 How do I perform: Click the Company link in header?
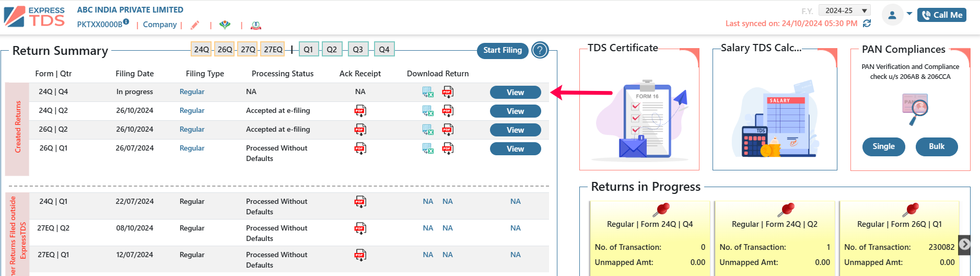coord(160,25)
